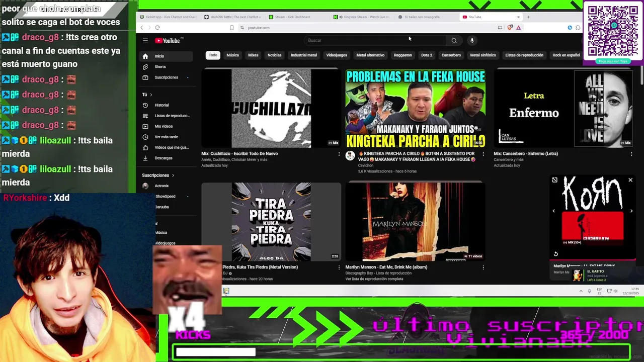Open Suscripciones in the sidebar

165,77
